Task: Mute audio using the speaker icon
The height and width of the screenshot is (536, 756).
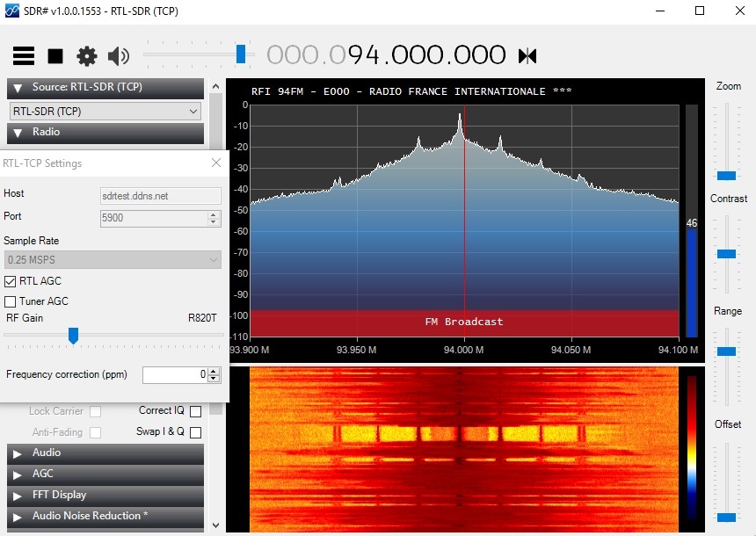Action: click(x=118, y=56)
